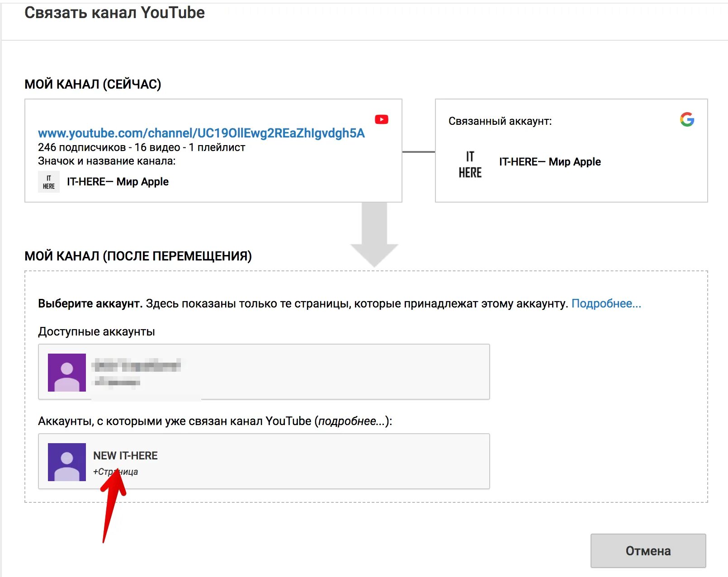Click the Значок и название канала: label
This screenshot has width=728, height=577.
(x=107, y=161)
